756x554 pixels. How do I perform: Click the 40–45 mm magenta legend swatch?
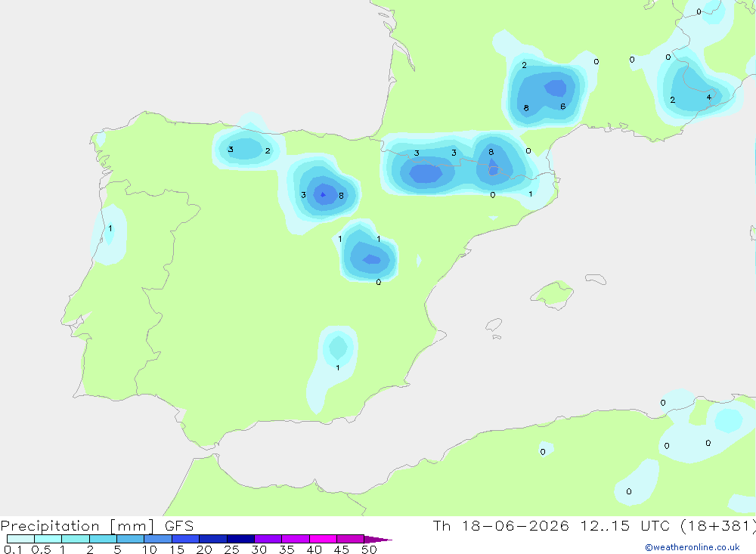[323, 539]
